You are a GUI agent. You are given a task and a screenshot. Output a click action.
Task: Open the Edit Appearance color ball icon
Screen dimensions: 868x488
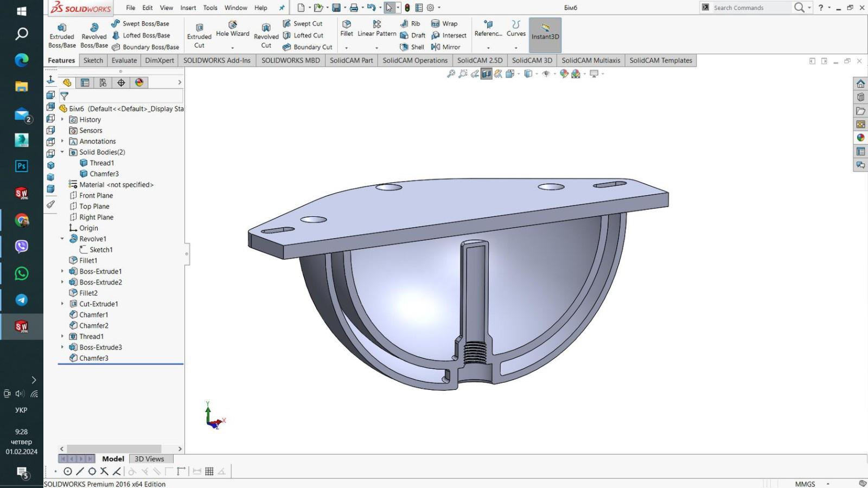[x=564, y=74]
